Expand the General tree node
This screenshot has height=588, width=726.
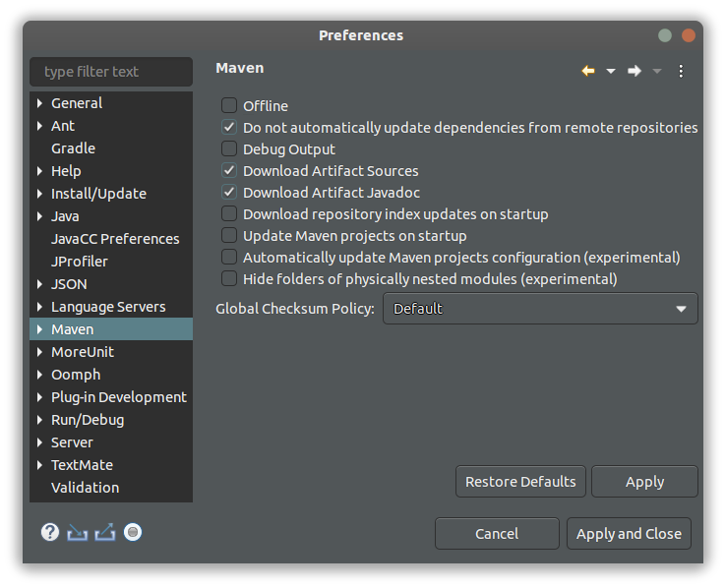pos(39,103)
